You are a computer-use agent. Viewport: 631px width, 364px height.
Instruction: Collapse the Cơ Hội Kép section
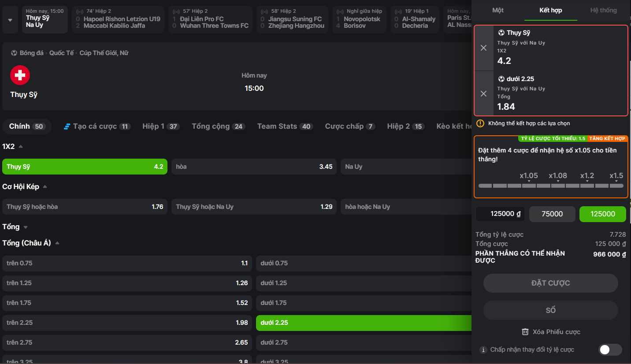pos(45,187)
